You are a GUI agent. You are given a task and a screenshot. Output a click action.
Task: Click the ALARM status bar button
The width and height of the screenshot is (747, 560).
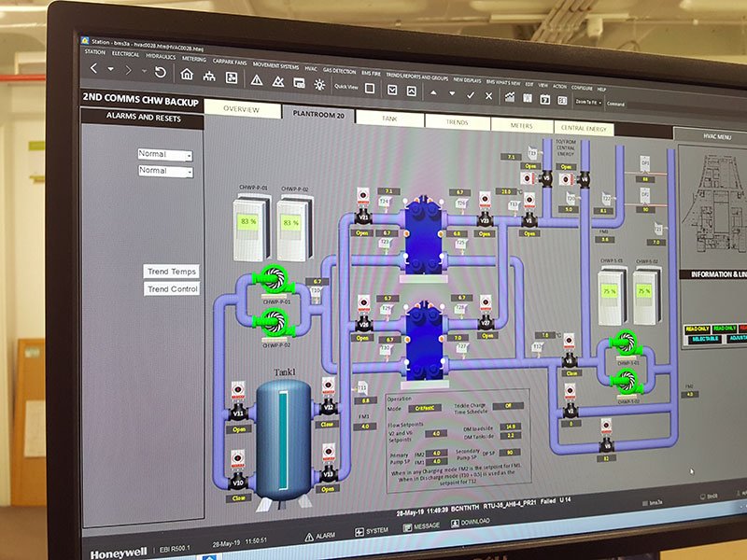(320, 536)
